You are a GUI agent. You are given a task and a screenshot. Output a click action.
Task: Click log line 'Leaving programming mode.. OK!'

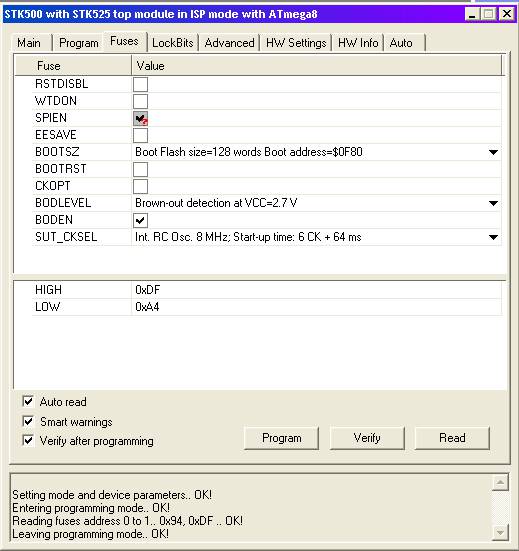[x=90, y=534]
